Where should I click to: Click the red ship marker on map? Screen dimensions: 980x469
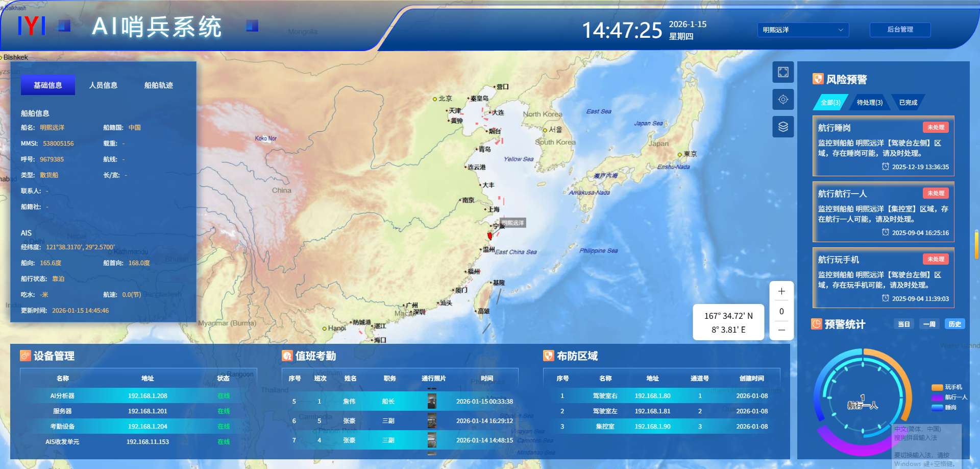490,236
